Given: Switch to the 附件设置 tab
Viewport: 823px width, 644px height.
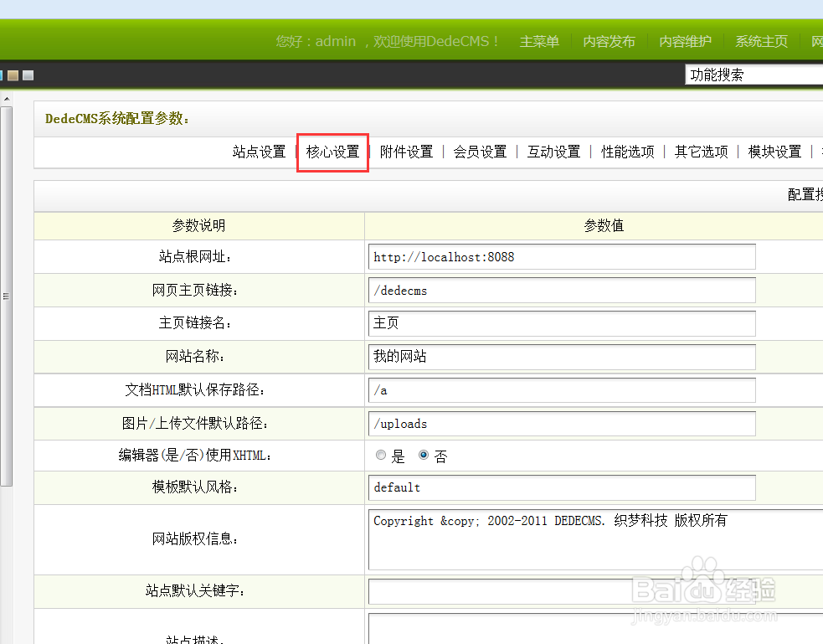Looking at the screenshot, I should tap(406, 152).
